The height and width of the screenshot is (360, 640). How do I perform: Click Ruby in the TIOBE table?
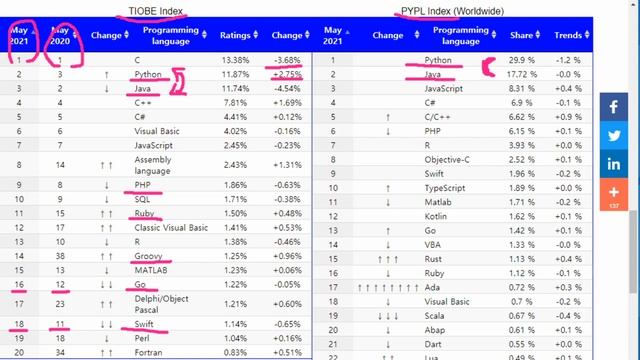coord(144,213)
